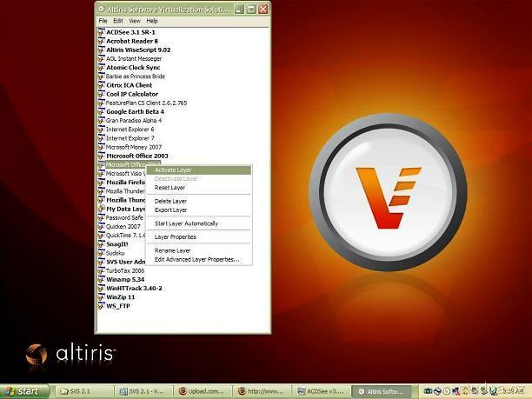Click the Acrobat Reader 8 layer icon
532x399 pixels.
101,41
